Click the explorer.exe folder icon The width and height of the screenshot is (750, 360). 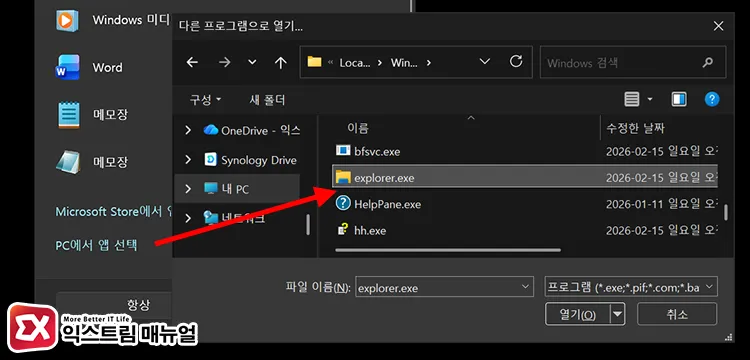343,177
